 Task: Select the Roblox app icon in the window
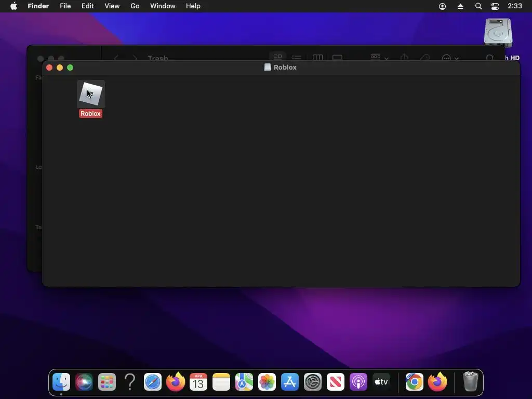point(90,94)
